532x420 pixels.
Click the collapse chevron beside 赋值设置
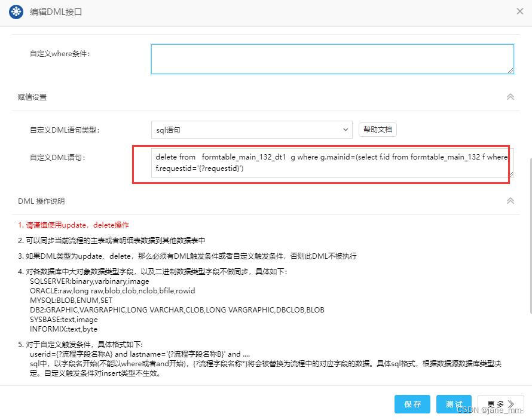coord(510,96)
